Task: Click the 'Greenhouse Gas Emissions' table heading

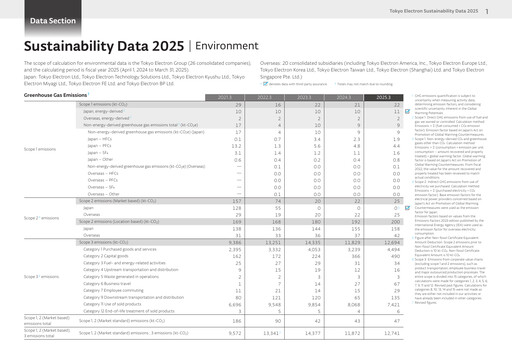Action: tap(55, 95)
